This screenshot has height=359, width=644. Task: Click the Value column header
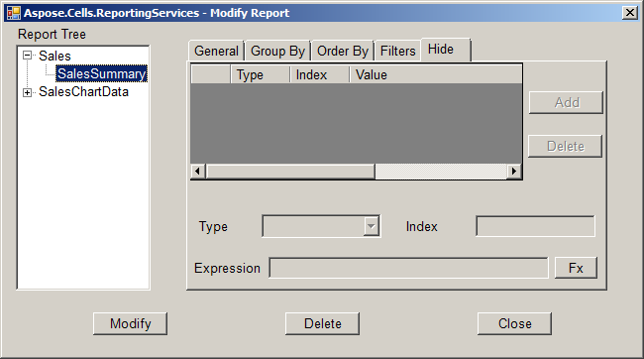tap(436, 74)
